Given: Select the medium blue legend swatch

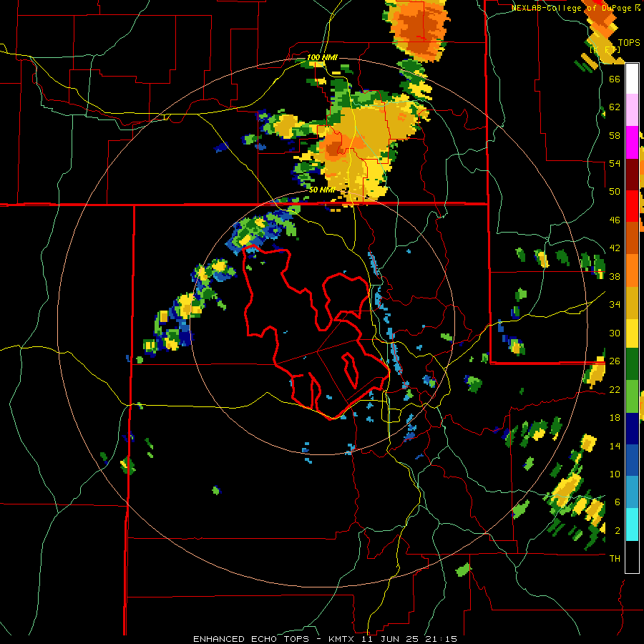Looking at the screenshot, I should coord(632,460).
